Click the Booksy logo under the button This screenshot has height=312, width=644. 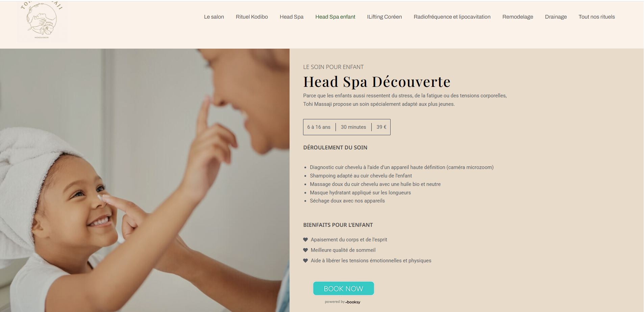point(353,302)
